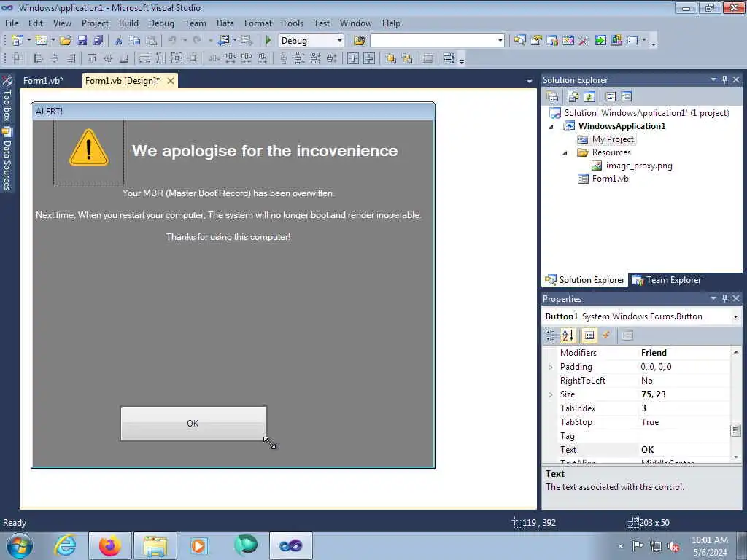Open Properties Window from main toolbar icon
The image size is (747, 560).
point(536,41)
